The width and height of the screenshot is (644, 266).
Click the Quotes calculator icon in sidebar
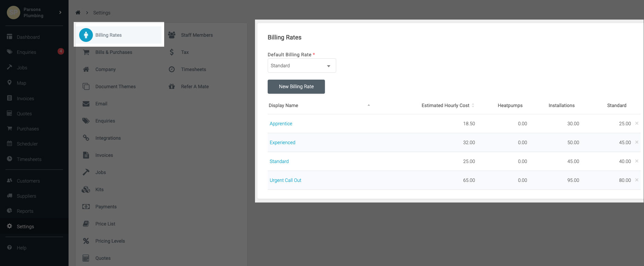(x=10, y=113)
